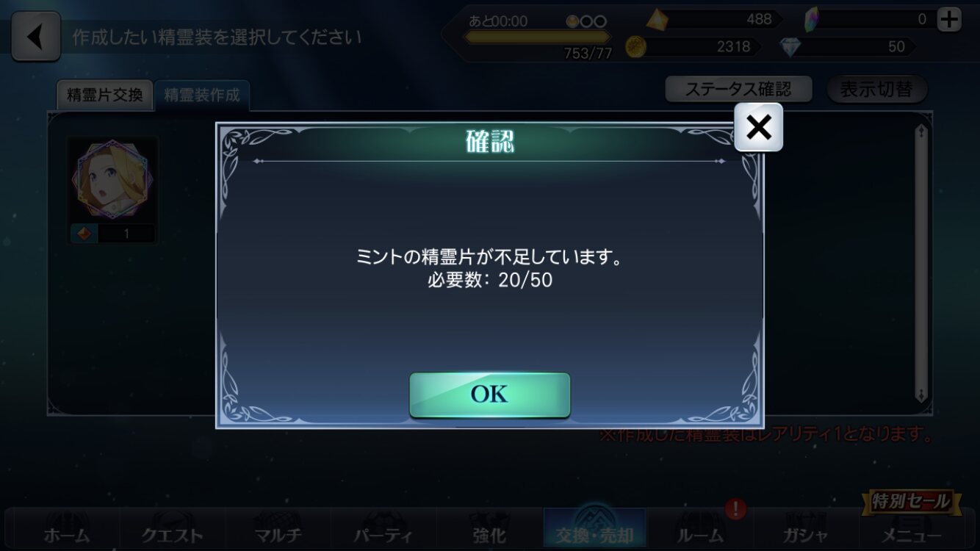Tap the gold coin currency icon
The width and height of the screenshot is (980, 551).
635,47
